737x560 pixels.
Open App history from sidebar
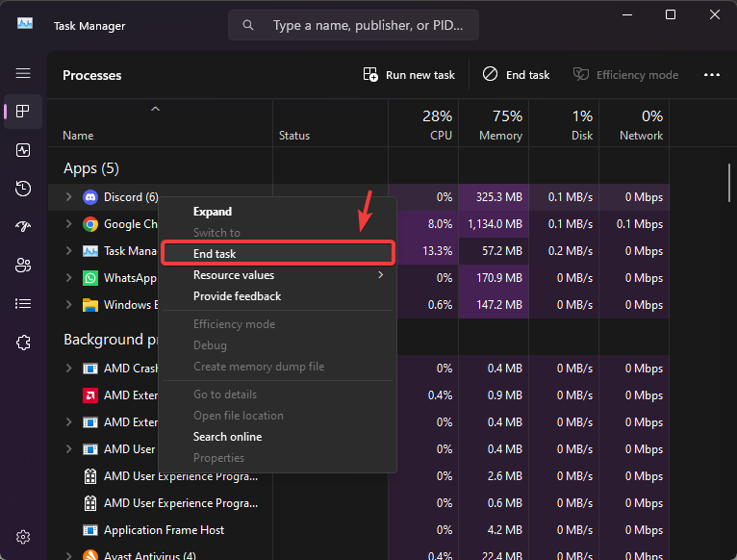click(x=23, y=189)
